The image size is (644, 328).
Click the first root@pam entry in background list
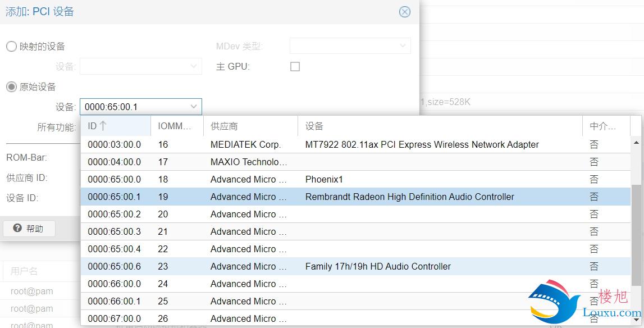tap(31, 291)
